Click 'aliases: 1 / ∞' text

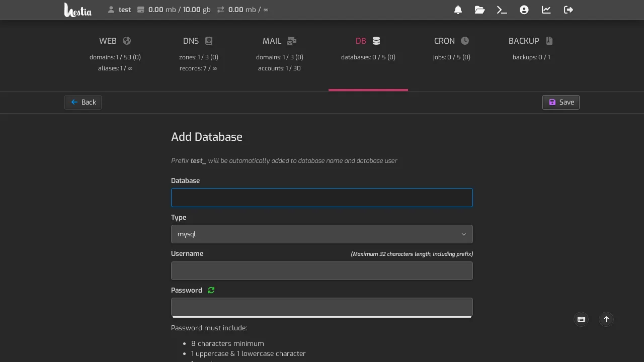pyautogui.click(x=115, y=68)
